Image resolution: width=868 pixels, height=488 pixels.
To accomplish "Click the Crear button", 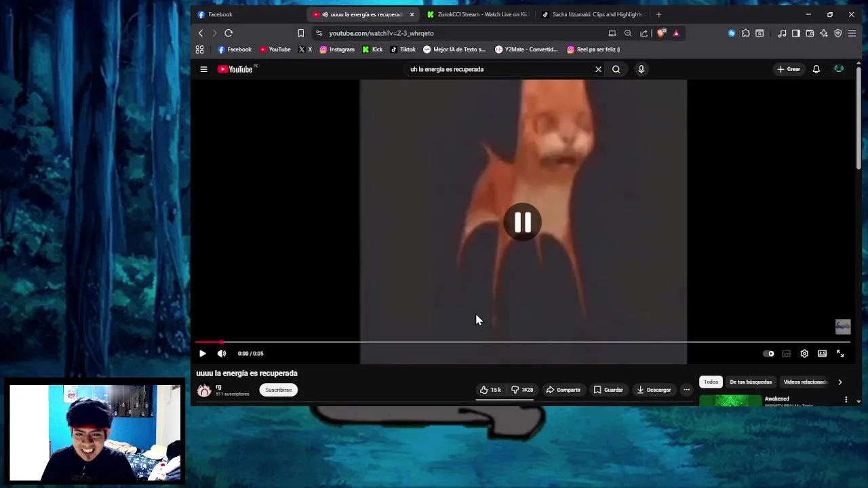I will point(789,69).
